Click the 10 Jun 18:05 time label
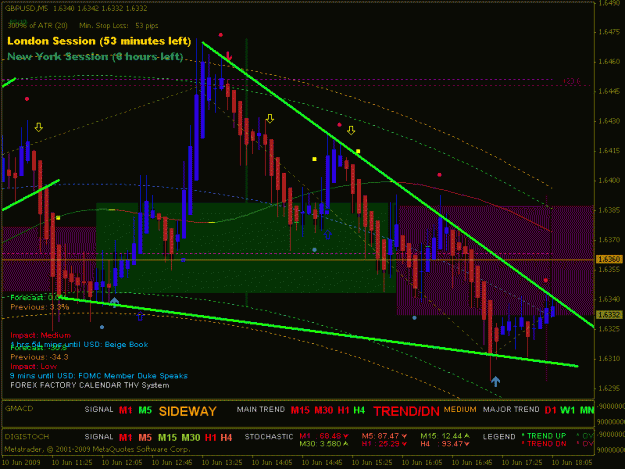The height and width of the screenshot is (469, 625). (x=572, y=463)
